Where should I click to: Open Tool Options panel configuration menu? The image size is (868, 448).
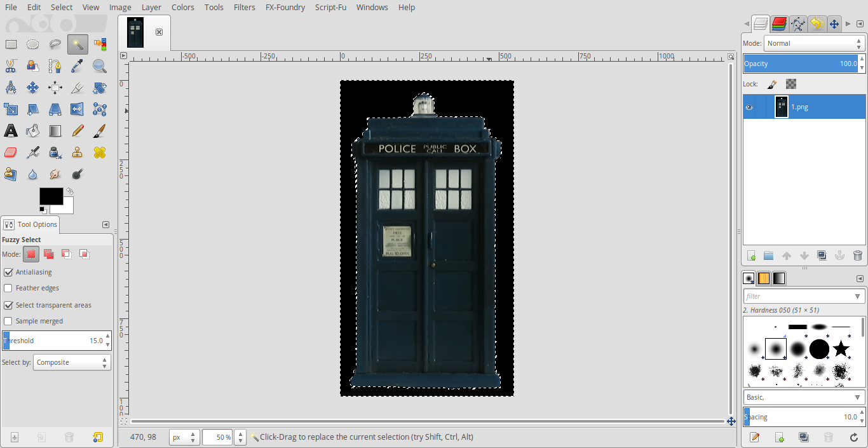(106, 224)
